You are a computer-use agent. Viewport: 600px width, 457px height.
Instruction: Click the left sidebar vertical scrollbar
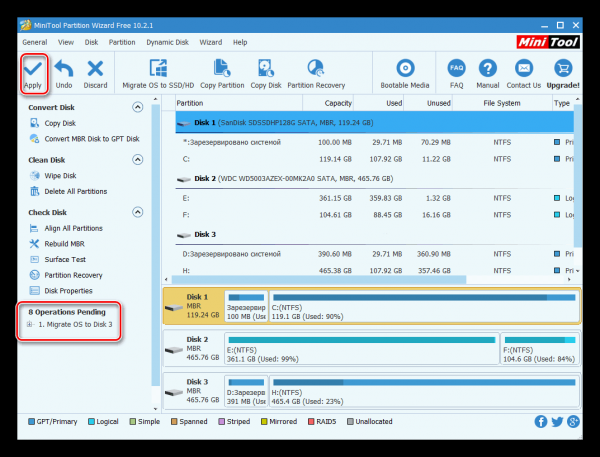click(155, 245)
